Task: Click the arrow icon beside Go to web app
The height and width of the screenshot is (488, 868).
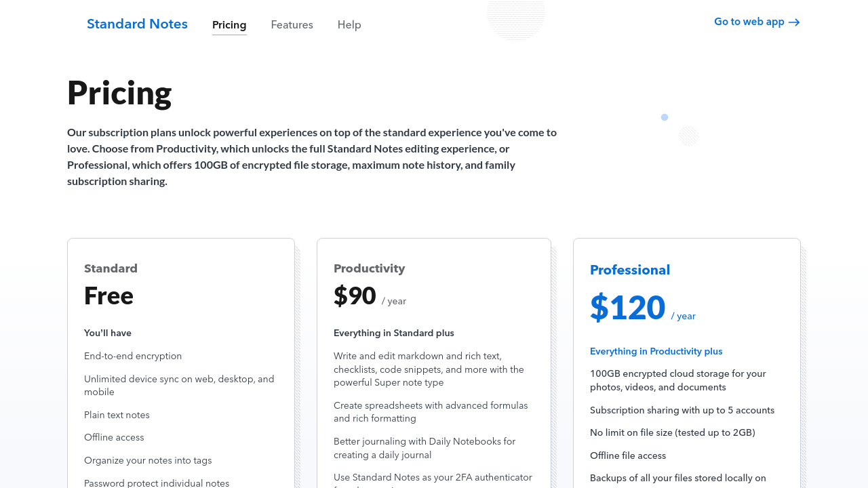Action: 794,22
